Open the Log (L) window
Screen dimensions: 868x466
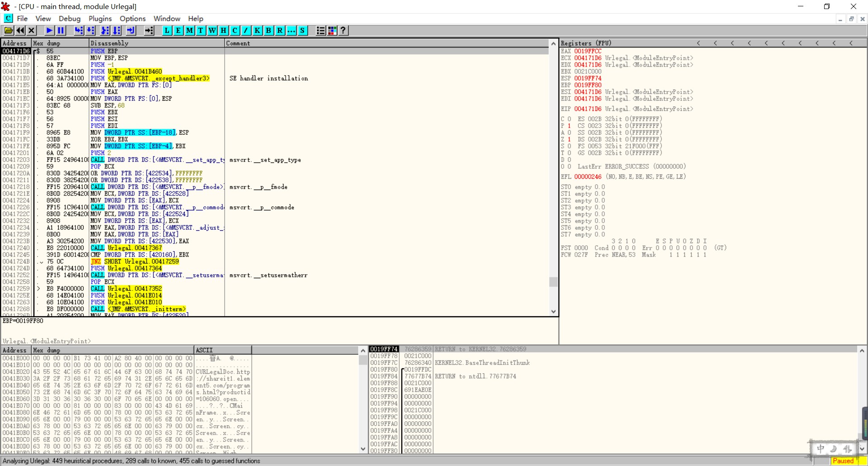pyautogui.click(x=167, y=31)
